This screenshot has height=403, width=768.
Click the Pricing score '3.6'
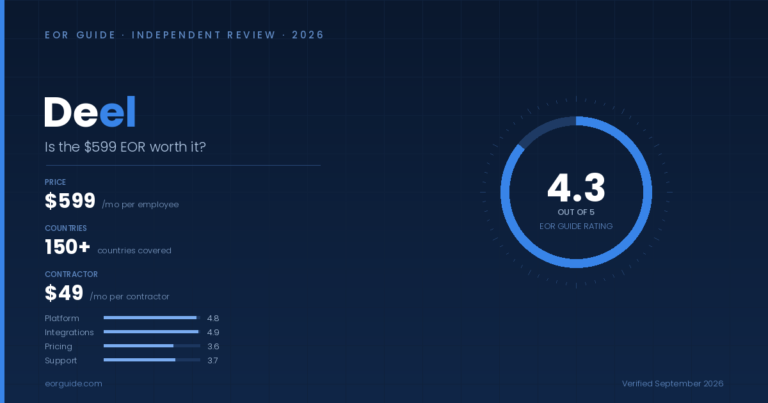(213, 347)
